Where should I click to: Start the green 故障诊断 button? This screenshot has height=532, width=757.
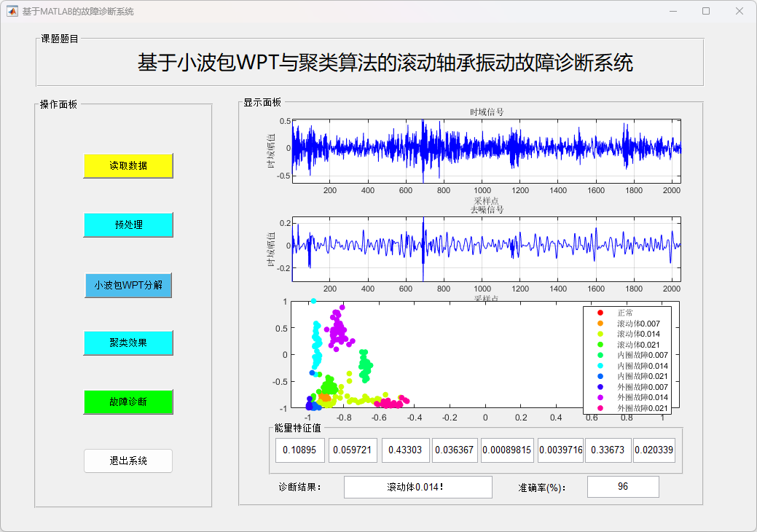[128, 402]
